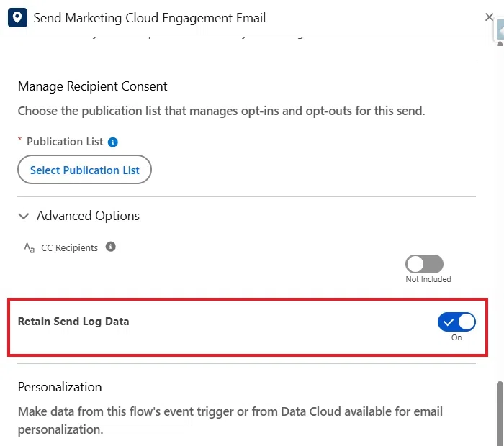This screenshot has width=504, height=446.
Task: Click the Personalization section heading
Action: coord(60,387)
